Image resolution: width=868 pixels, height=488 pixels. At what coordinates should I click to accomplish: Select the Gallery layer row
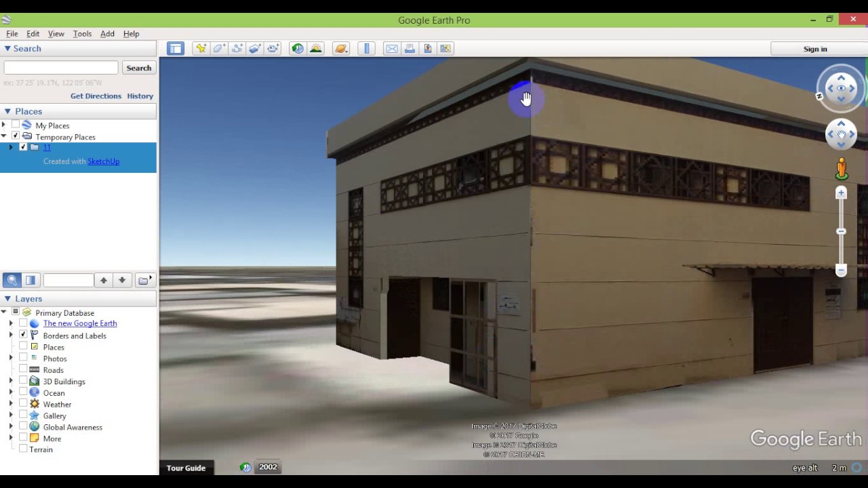(x=54, y=415)
